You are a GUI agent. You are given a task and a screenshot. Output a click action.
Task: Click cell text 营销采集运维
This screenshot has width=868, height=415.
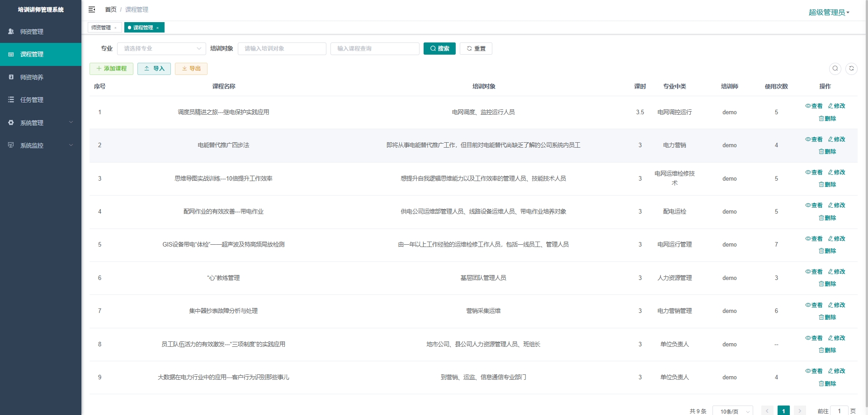483,311
